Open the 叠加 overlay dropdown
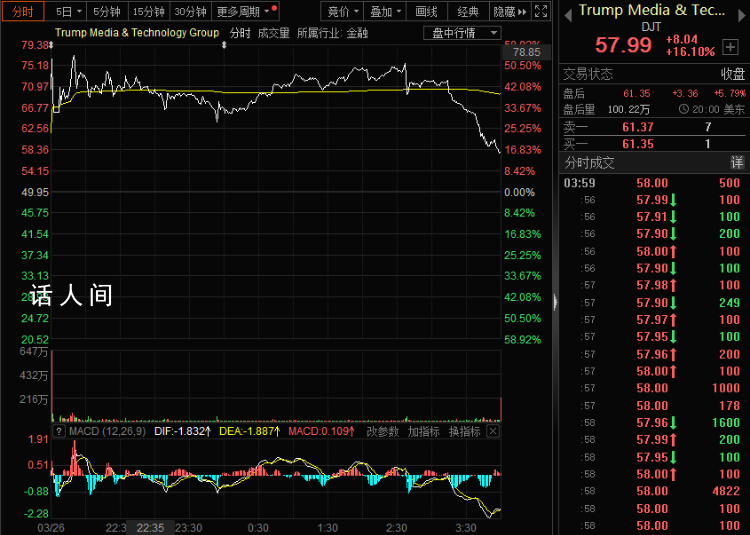The width and height of the screenshot is (750, 535). pos(386,12)
